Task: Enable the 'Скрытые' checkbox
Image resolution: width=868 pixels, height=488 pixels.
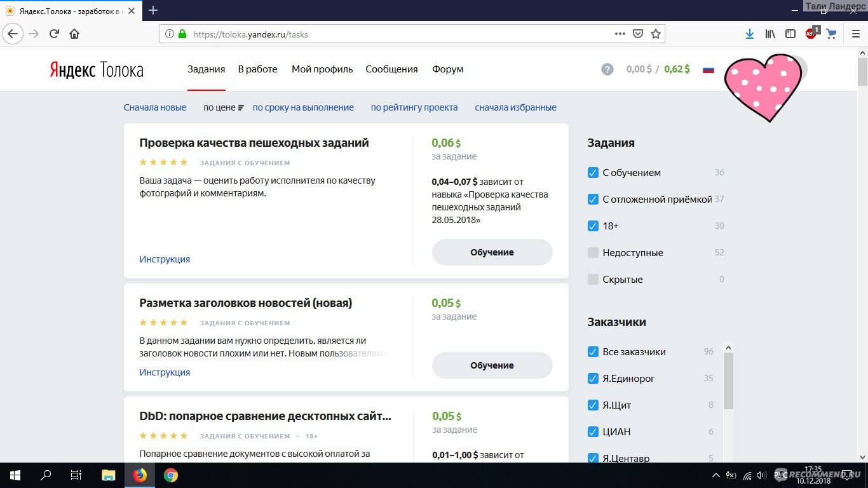Action: (x=593, y=280)
